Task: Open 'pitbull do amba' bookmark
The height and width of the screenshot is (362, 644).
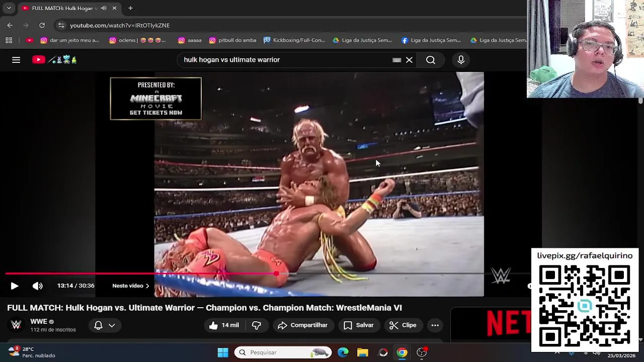Action: [x=232, y=40]
